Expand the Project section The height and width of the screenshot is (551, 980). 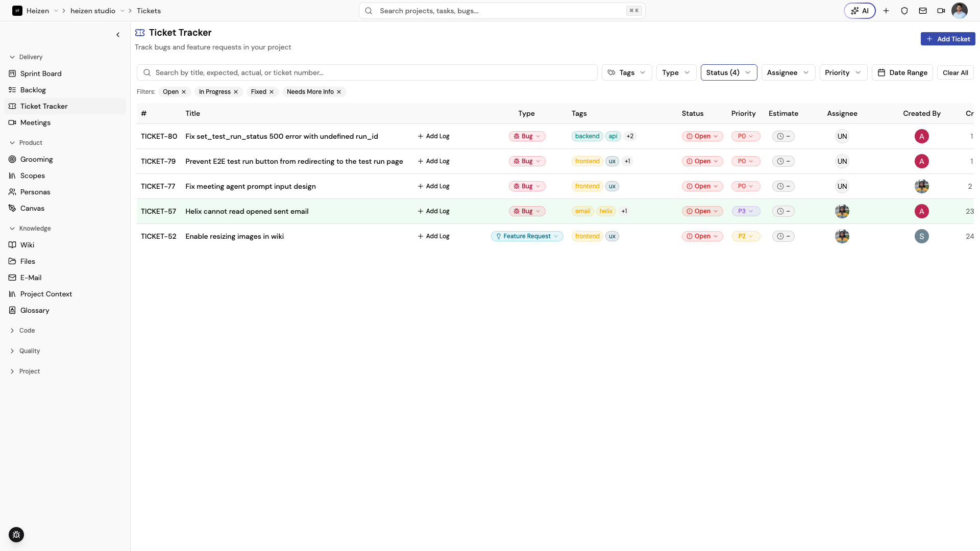(24, 371)
